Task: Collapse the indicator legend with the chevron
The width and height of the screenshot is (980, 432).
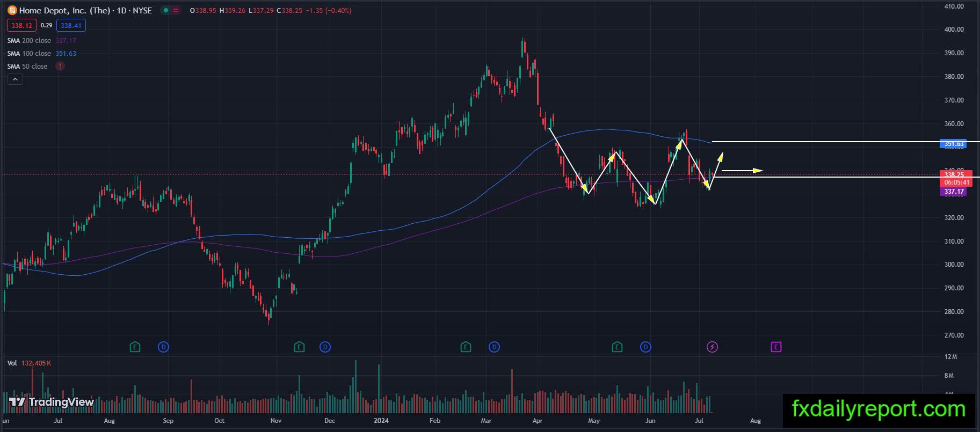Action: (x=15, y=79)
